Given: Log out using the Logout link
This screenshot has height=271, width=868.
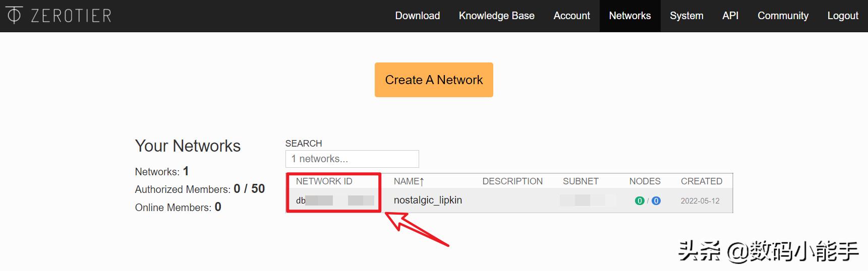Looking at the screenshot, I should [842, 16].
